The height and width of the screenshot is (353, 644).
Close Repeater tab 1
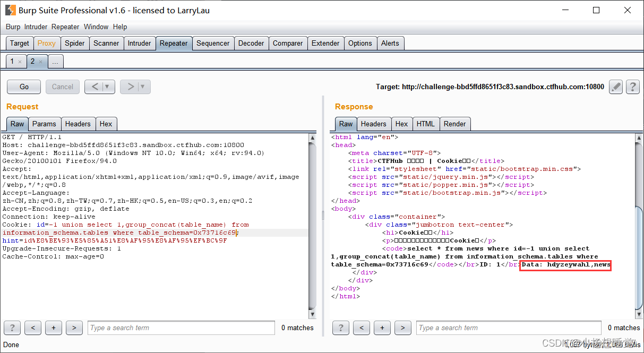point(20,62)
